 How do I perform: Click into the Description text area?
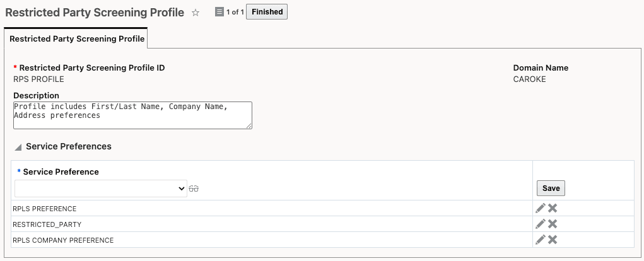(132, 115)
